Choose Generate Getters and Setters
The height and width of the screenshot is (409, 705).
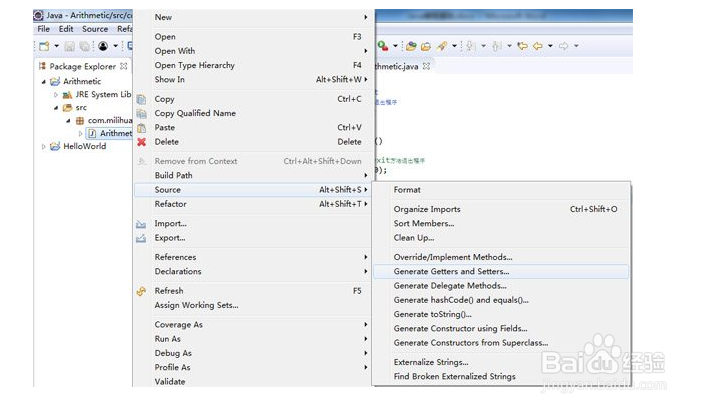click(x=501, y=272)
